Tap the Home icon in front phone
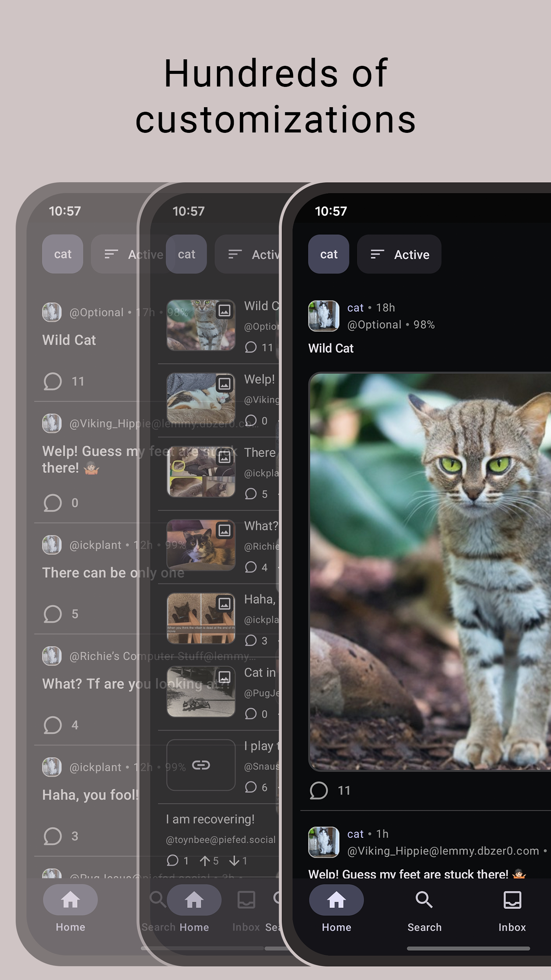 pyautogui.click(x=336, y=900)
